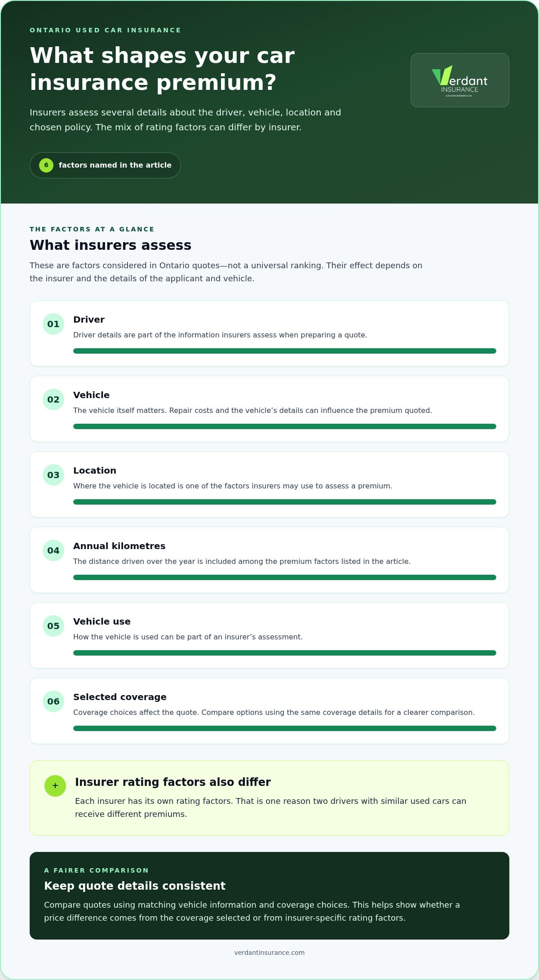539x980 pixels.
Task: Click the Verdant Insurance logo
Action: tap(459, 80)
